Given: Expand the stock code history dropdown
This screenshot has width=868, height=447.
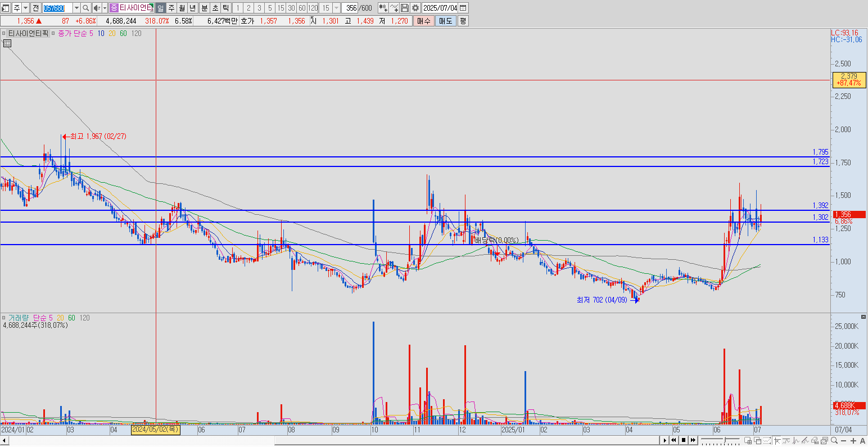Looking at the screenshot, I should click(76, 8).
